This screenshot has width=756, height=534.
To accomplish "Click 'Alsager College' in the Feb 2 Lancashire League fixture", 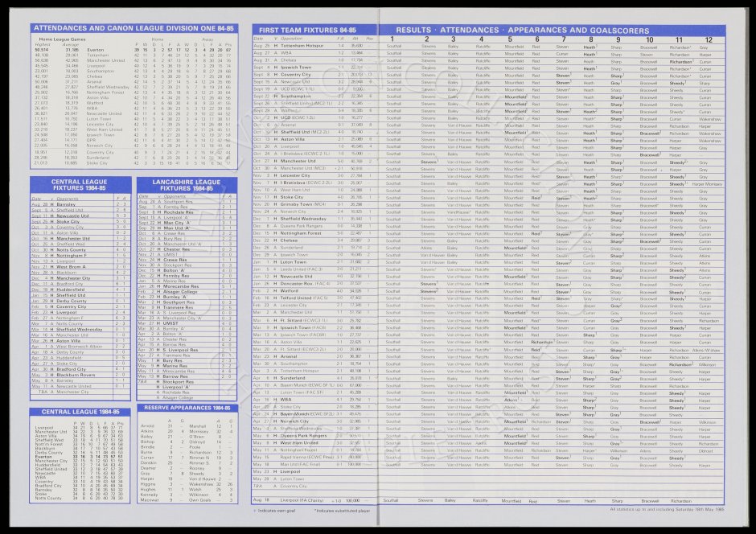I will [180, 292].
